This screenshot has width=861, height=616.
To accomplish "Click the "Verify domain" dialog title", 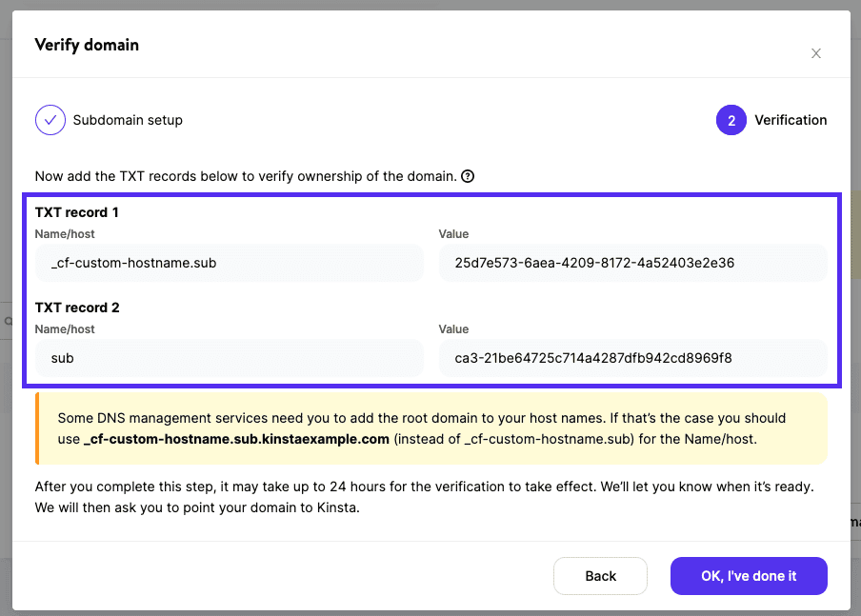I will coord(86,45).
